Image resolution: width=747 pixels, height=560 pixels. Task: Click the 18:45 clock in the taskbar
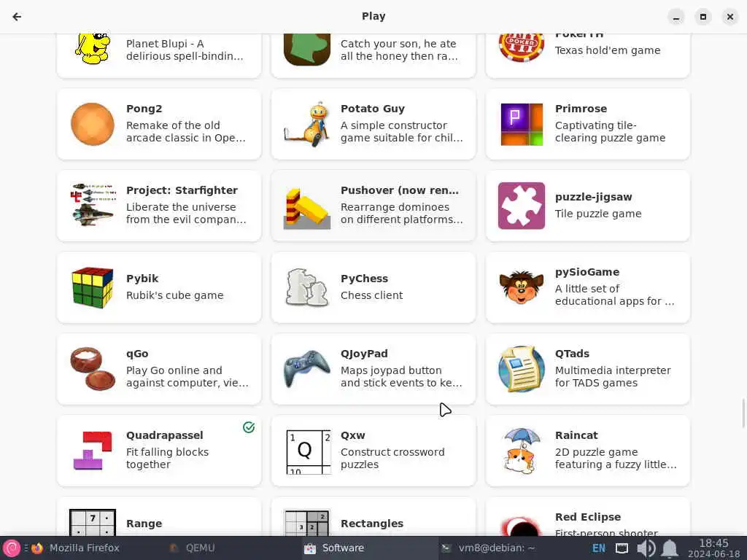point(713,548)
